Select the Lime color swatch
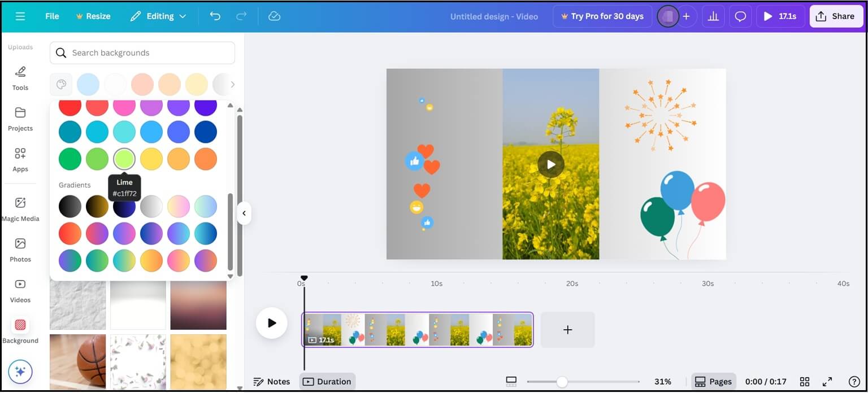 [124, 159]
